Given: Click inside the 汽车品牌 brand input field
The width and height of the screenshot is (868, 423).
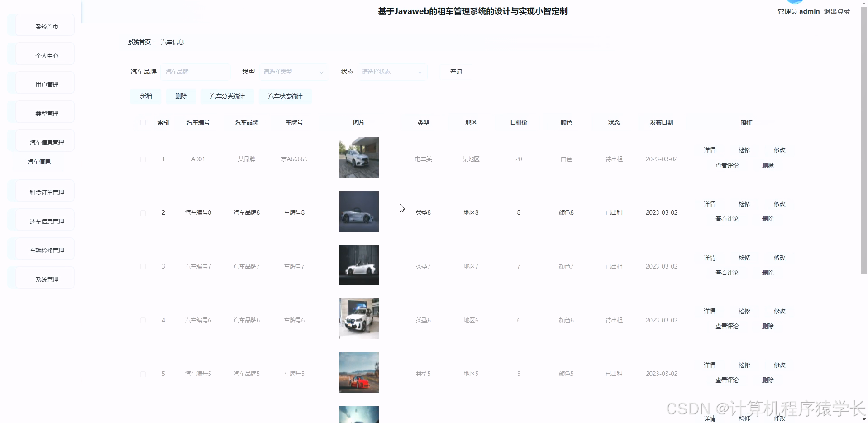Looking at the screenshot, I should coord(195,72).
